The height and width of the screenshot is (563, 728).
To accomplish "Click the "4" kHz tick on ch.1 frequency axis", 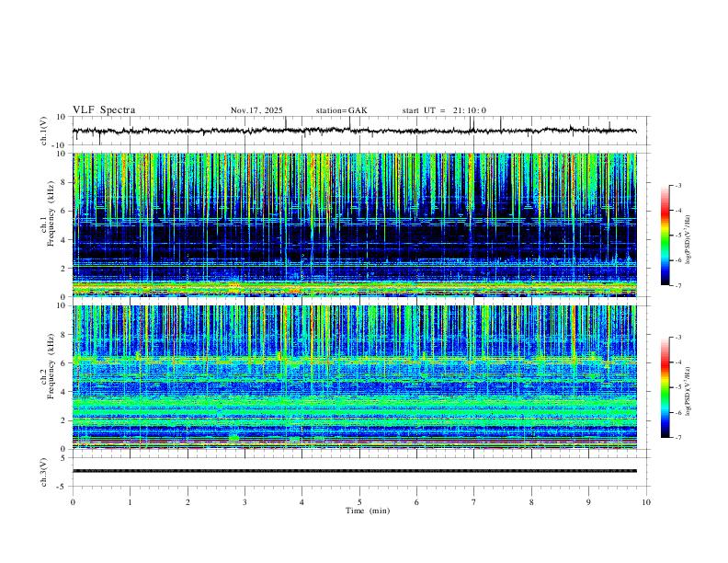I will pos(63,240).
